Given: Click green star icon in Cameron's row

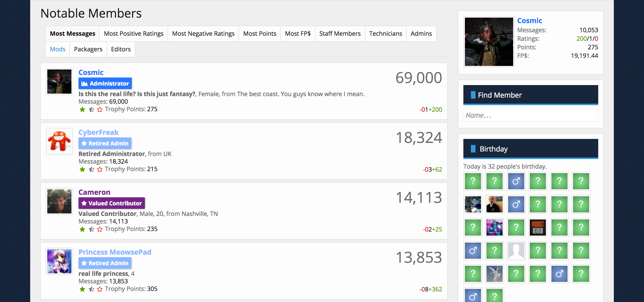Looking at the screenshot, I should pos(82,229).
